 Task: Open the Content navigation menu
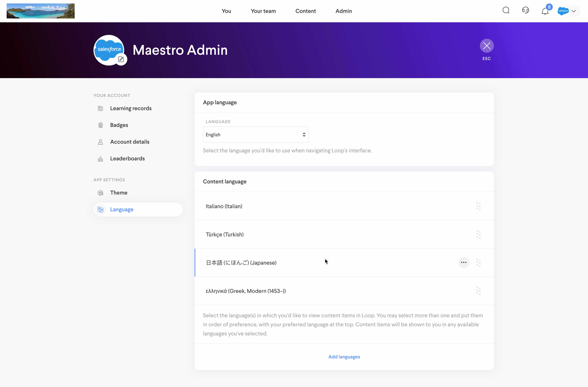(305, 11)
